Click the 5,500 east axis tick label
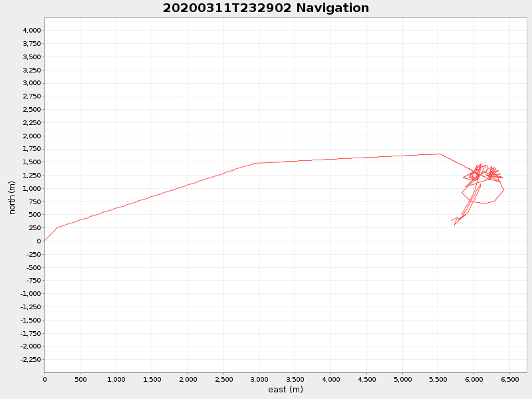The width and height of the screenshot is (532, 399). (438, 379)
